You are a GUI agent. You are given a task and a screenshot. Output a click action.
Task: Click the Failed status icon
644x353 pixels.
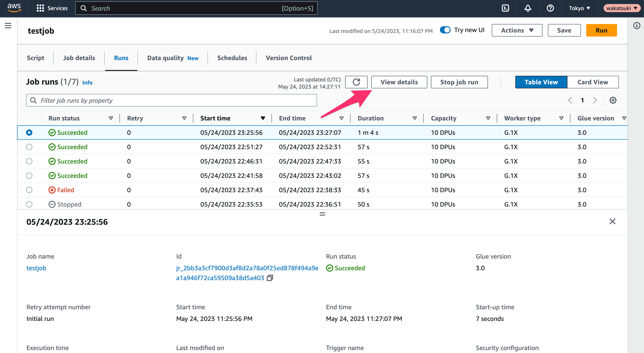pyautogui.click(x=52, y=190)
